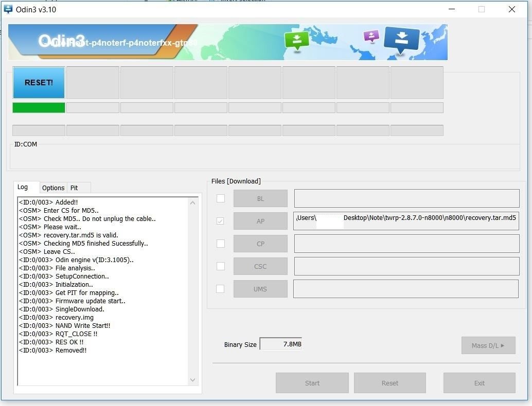
Task: Click the BL file path field
Action: pos(406,198)
